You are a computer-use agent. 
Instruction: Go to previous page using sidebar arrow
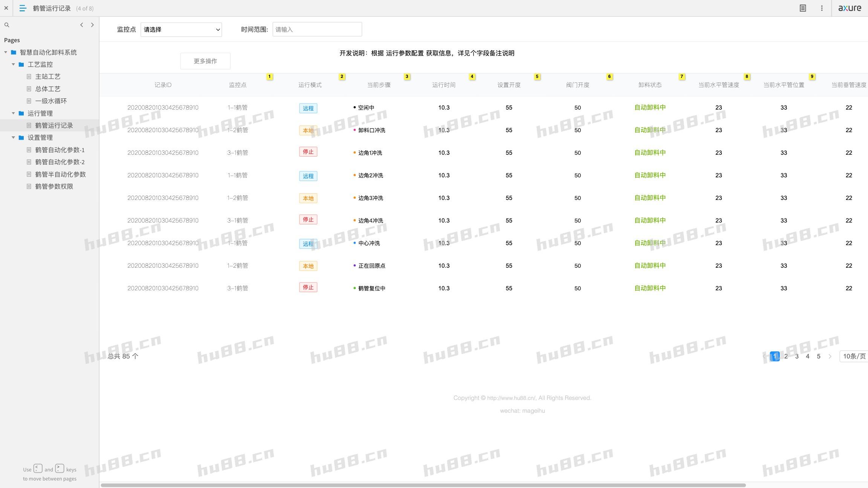pyautogui.click(x=81, y=25)
